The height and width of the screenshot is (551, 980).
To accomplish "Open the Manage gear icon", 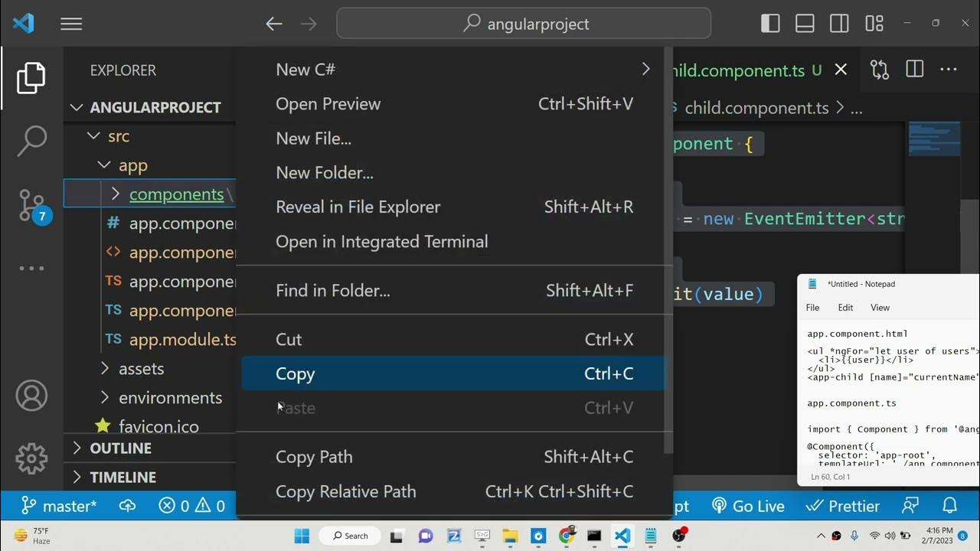I will coord(31,458).
